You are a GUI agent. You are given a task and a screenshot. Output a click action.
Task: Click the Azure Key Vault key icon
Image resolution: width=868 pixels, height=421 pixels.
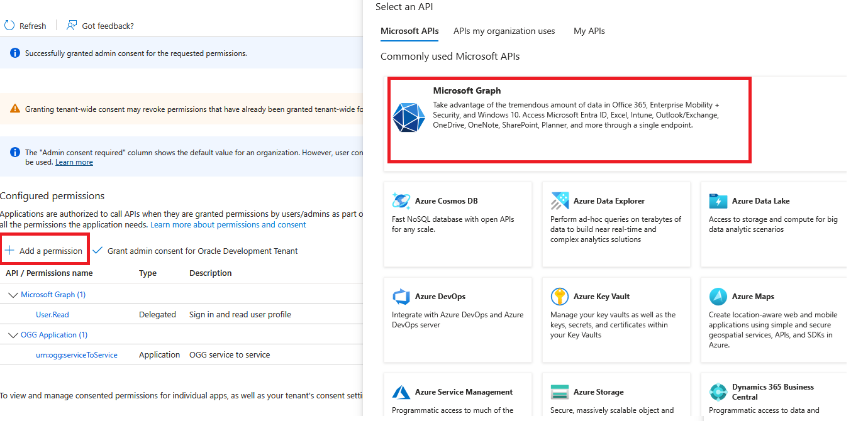tap(560, 296)
